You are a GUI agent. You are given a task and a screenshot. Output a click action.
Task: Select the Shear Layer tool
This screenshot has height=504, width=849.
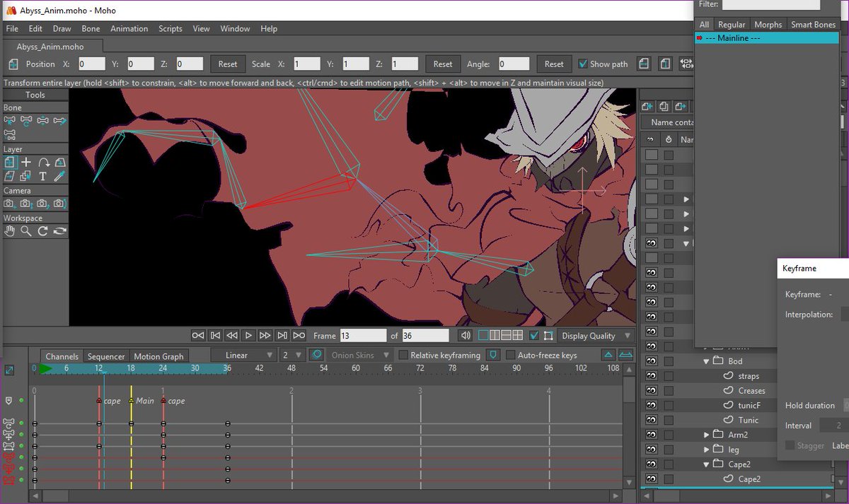[10, 176]
